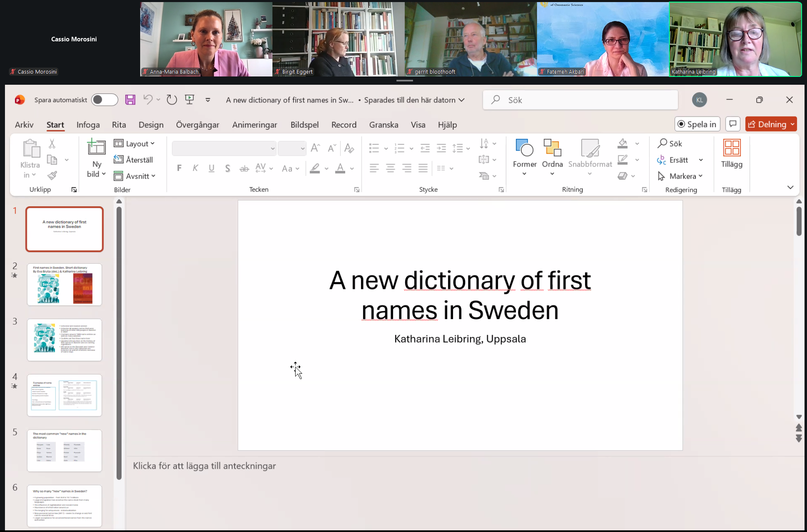Toggle Spara automatiskt autosave switch
807x532 pixels.
tap(105, 100)
